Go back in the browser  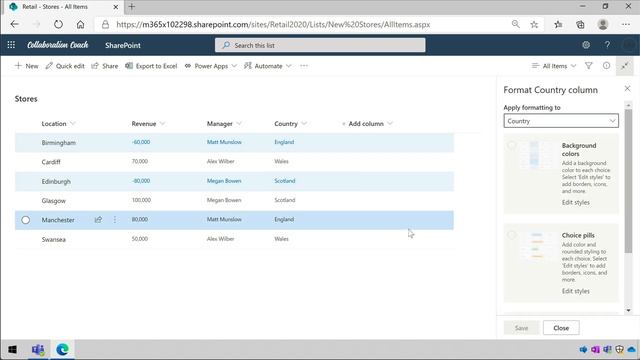tap(15, 24)
